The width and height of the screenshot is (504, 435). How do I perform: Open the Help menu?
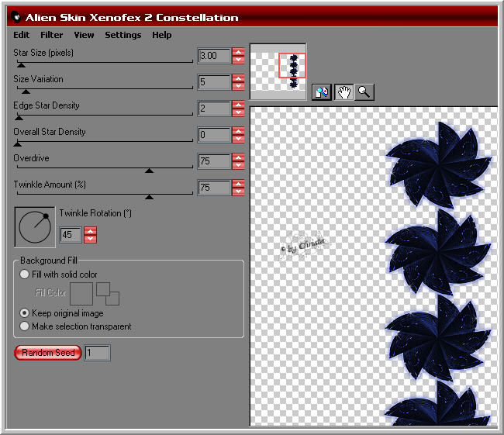click(162, 35)
